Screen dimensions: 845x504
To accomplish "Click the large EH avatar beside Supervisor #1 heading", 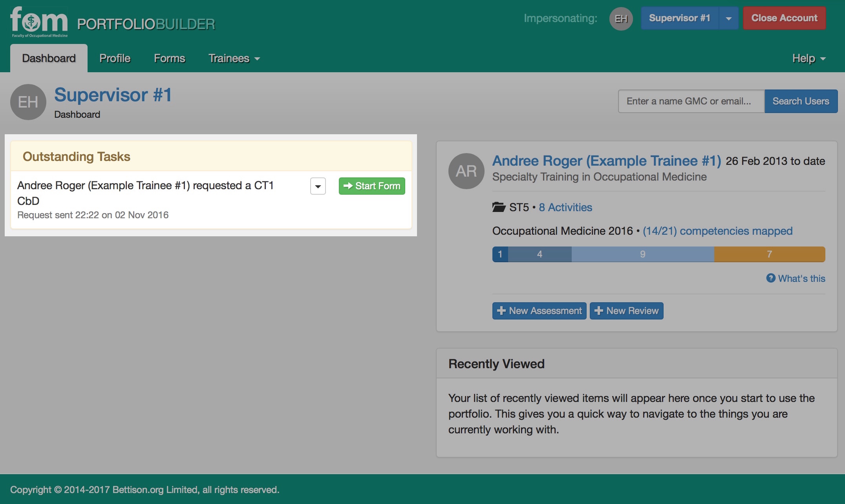I will (x=28, y=102).
